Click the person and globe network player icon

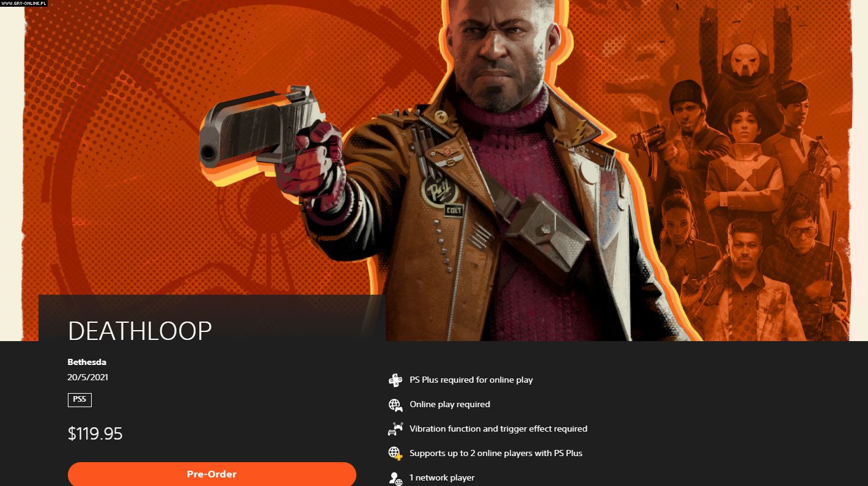(x=395, y=478)
